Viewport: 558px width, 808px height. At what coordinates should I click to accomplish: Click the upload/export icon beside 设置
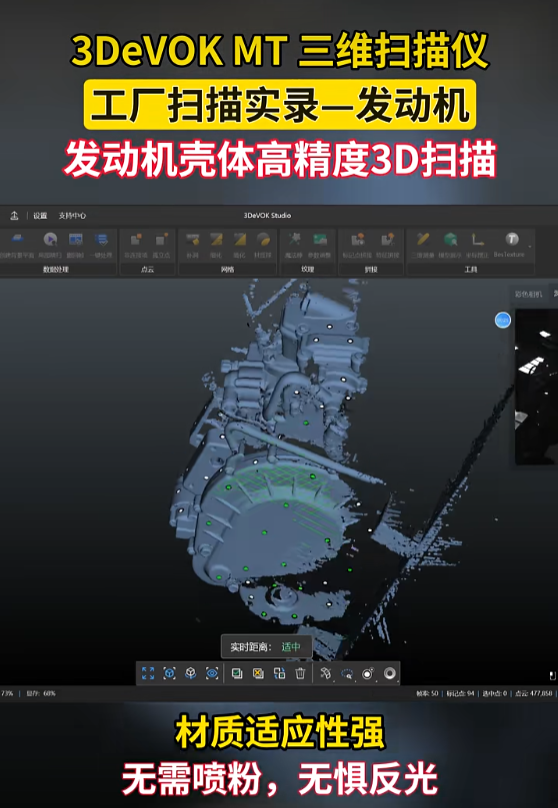pyautogui.click(x=14, y=215)
